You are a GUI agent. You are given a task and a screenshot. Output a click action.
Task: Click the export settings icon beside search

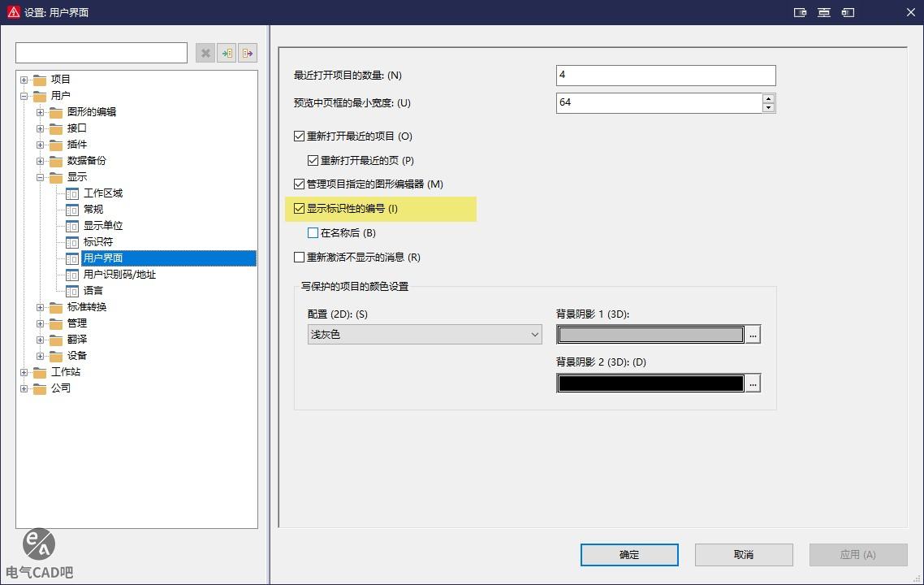248,53
